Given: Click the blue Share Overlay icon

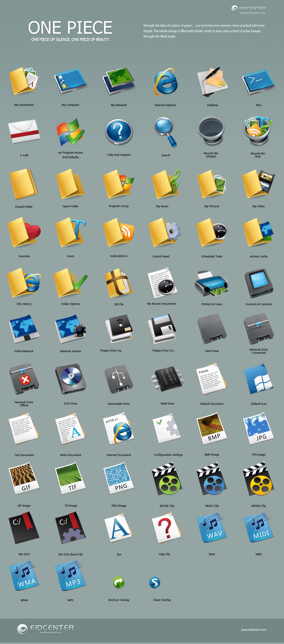Looking at the screenshot, I should [x=154, y=583].
